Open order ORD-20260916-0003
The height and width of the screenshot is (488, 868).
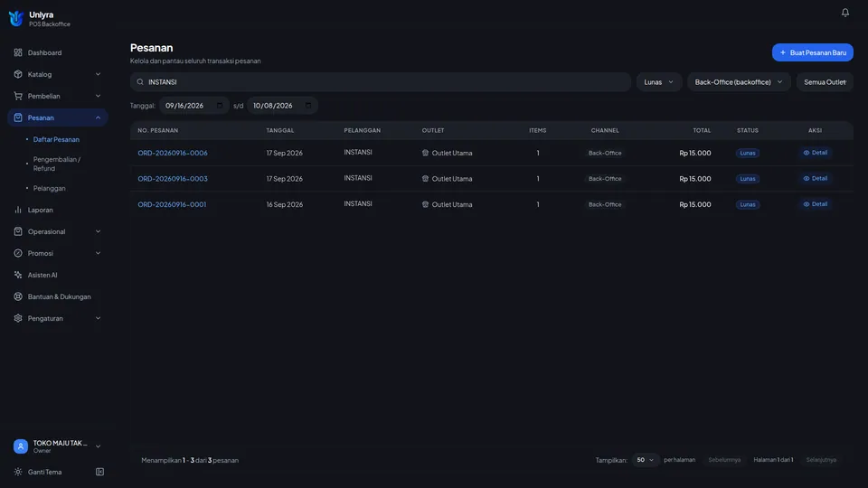pyautogui.click(x=173, y=179)
